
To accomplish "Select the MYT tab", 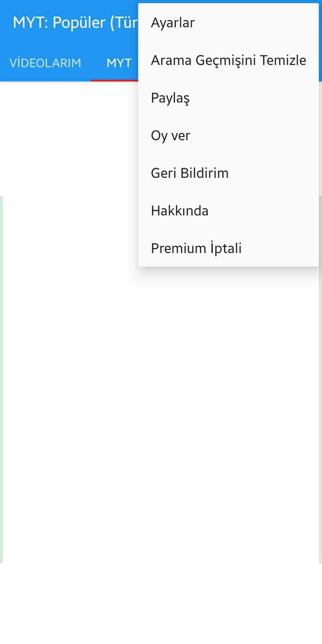I will 118,63.
